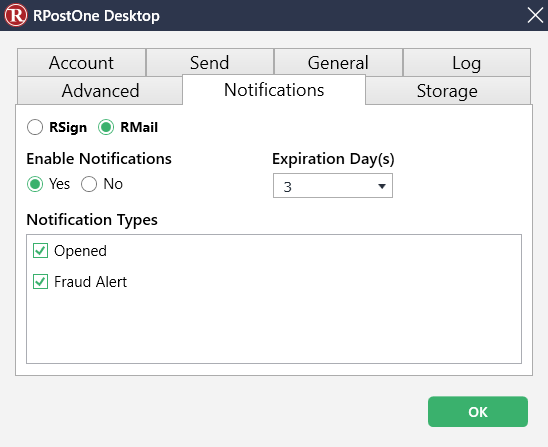Switch to the Storage tab
The width and height of the screenshot is (548, 447).
pos(447,91)
